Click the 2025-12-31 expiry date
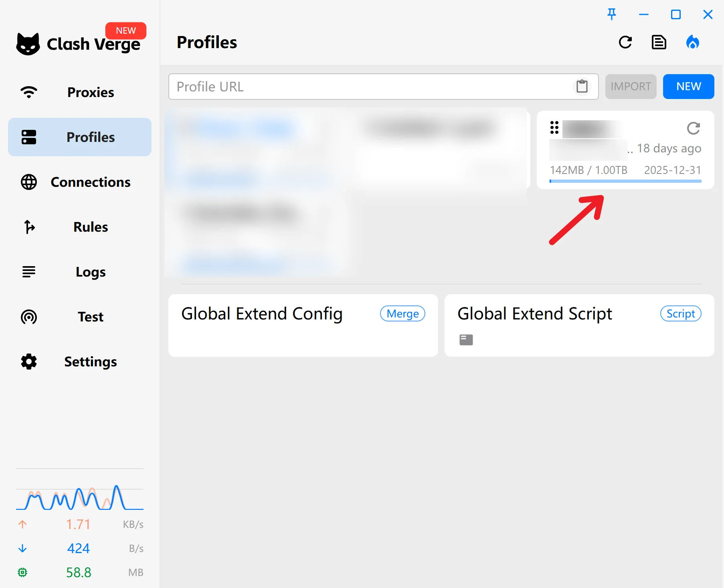The width and height of the screenshot is (724, 588). coord(673,170)
